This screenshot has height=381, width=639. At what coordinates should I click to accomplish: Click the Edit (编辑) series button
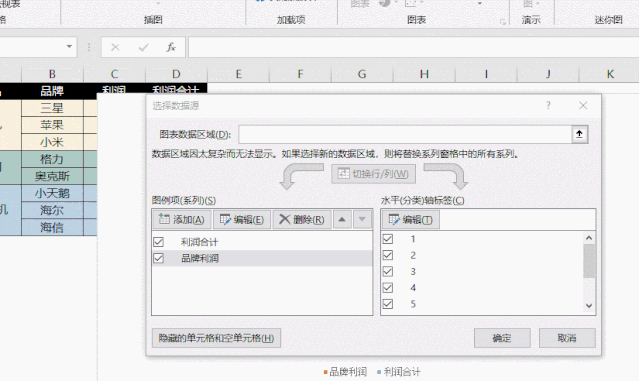(242, 220)
